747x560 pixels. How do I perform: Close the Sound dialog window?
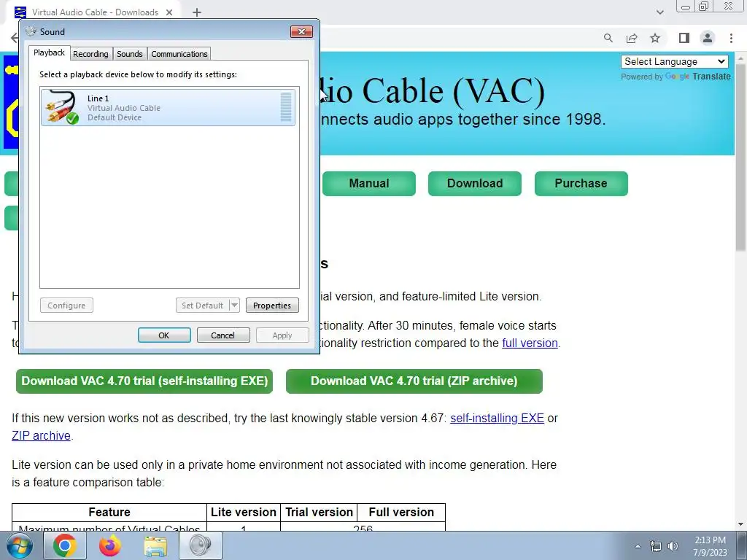(301, 32)
